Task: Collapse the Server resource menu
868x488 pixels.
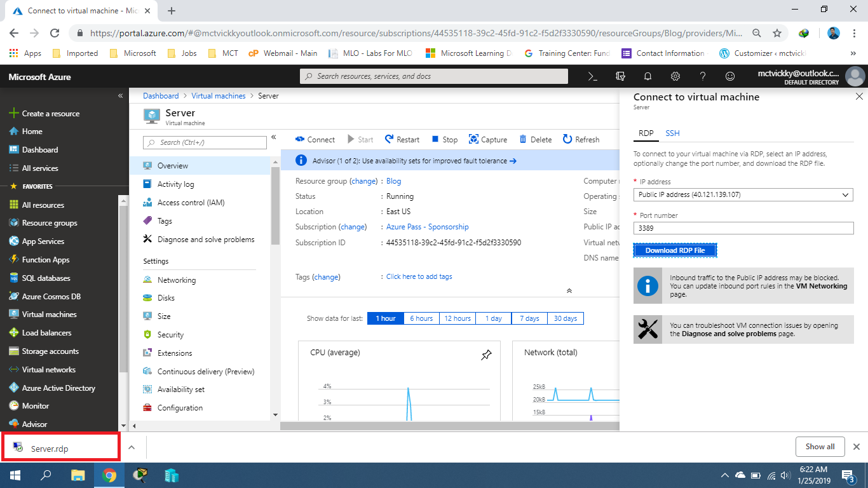Action: pos(274,137)
